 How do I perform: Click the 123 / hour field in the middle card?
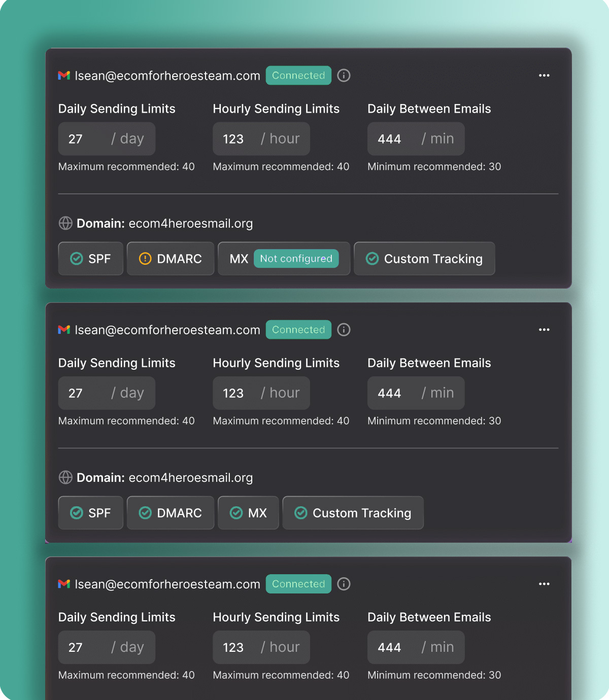(261, 393)
